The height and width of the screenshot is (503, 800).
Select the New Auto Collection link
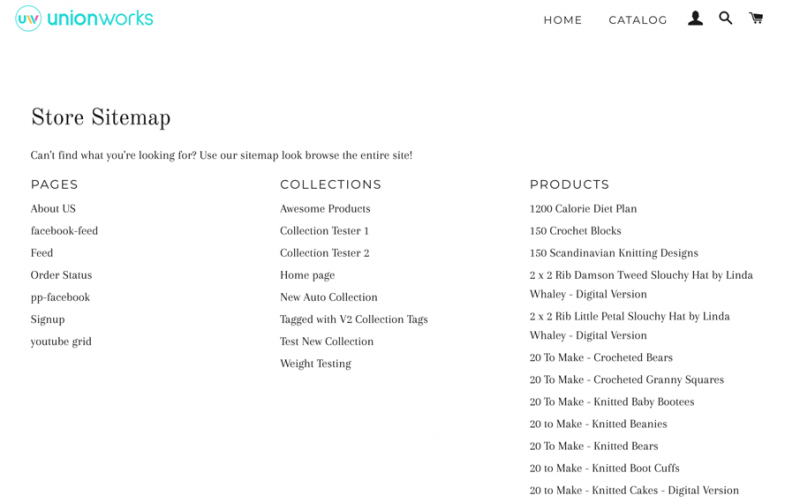328,297
